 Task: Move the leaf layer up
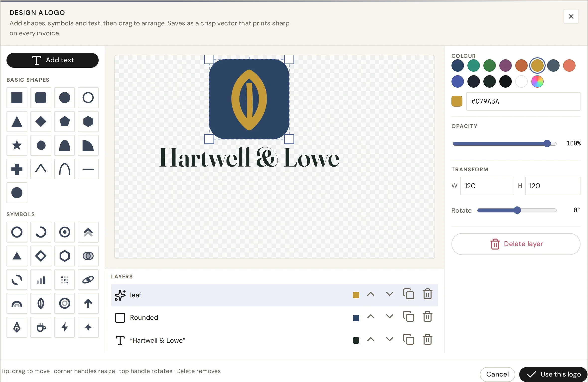coord(371,294)
